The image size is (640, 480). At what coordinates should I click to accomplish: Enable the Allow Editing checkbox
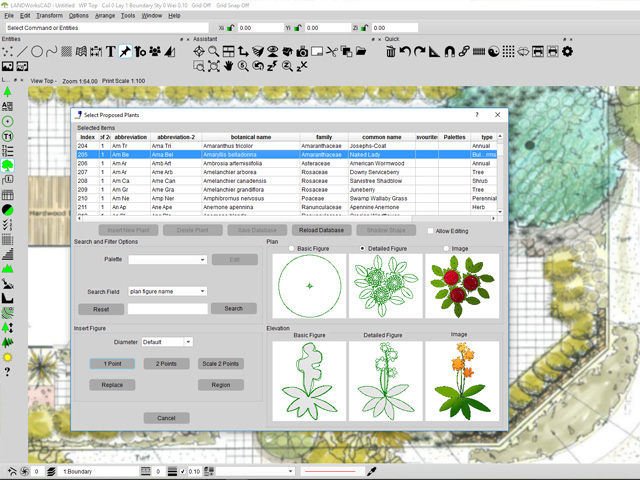(x=429, y=231)
